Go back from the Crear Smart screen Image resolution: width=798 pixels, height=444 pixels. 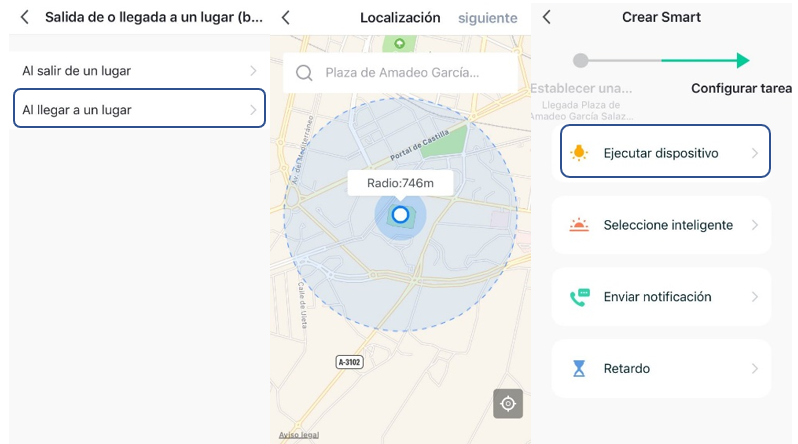coord(546,17)
